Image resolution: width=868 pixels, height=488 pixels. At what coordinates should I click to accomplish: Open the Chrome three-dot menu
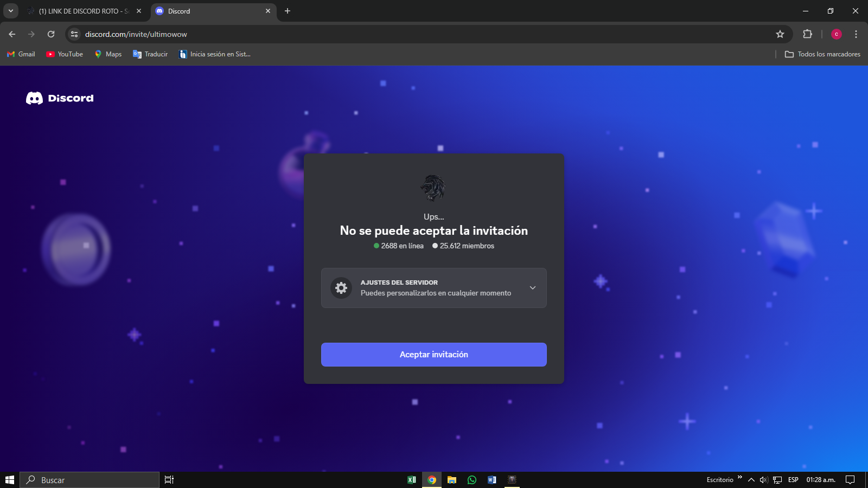[856, 34]
